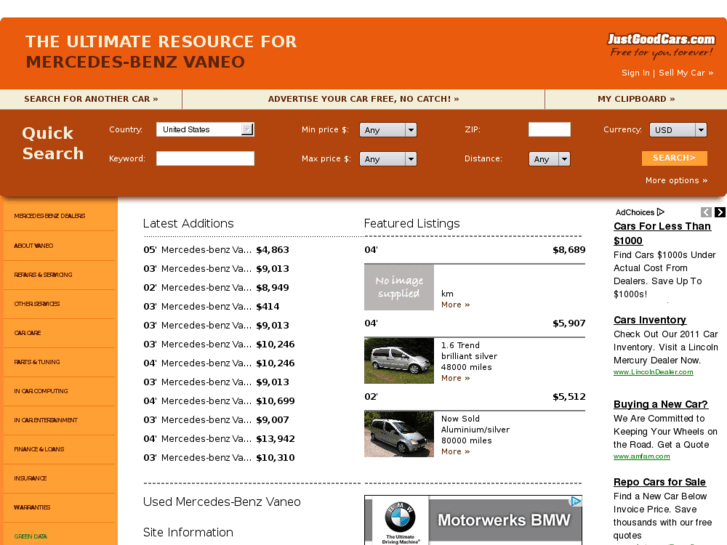
Task: Click the JustGoodCars.com logo
Action: (x=661, y=45)
